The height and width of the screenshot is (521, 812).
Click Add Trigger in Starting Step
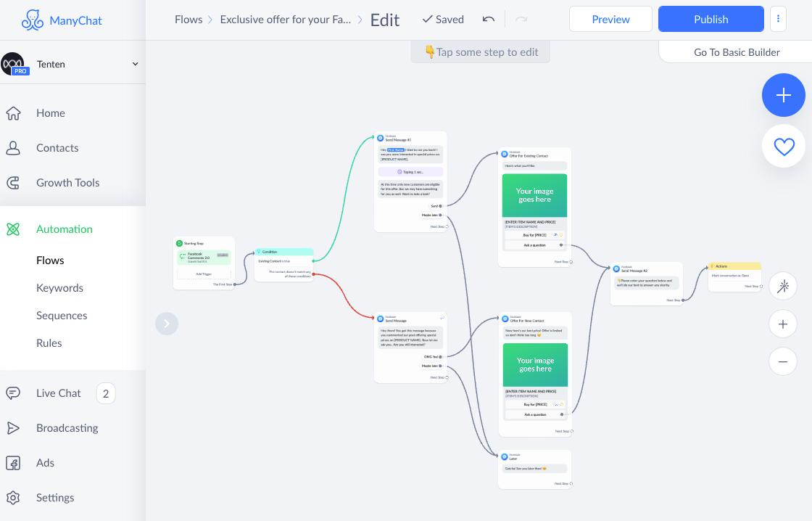(204, 274)
